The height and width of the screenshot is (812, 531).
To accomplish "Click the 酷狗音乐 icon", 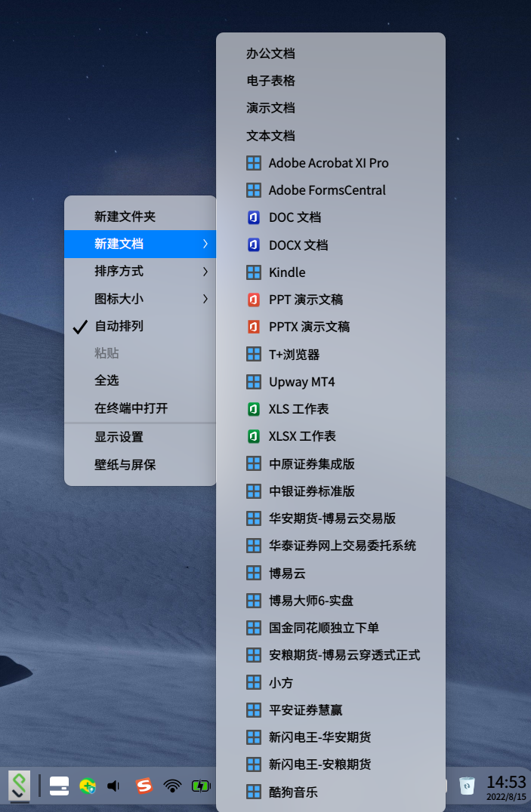I will tap(254, 792).
